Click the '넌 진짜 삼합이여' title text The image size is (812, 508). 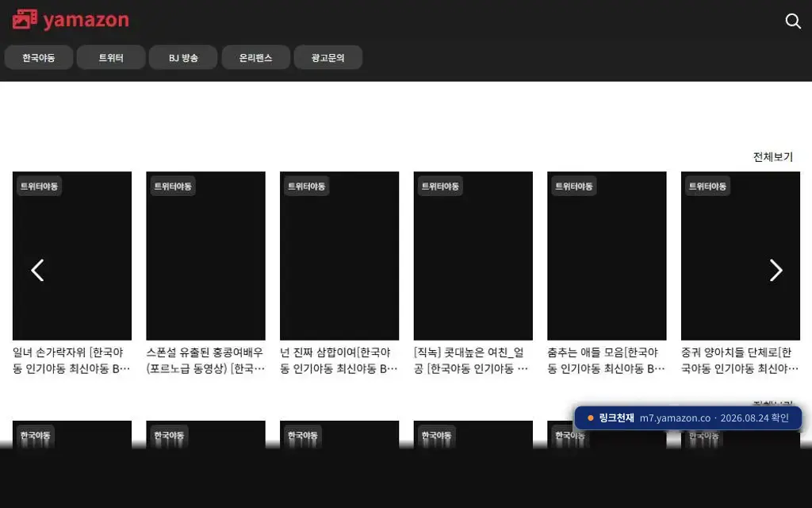click(339, 360)
